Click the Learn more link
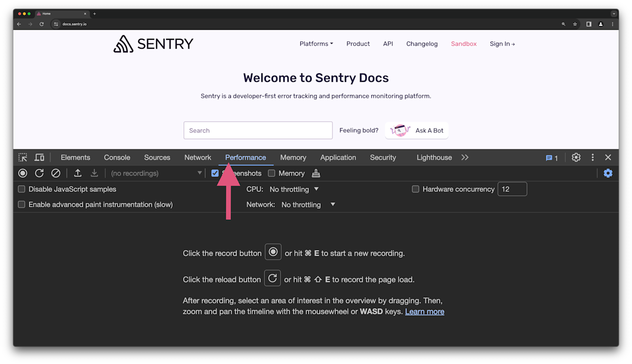The height and width of the screenshot is (364, 632). 425,312
